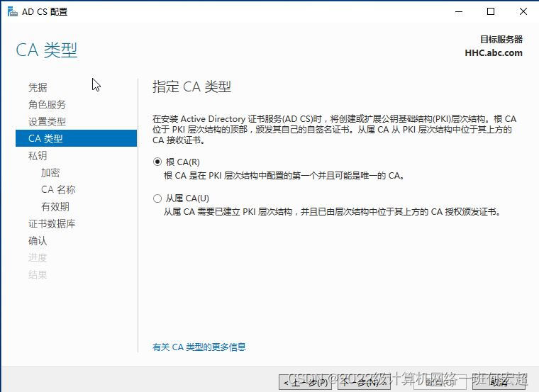Go to the 证书数据库 step
Screen dimensions: 539x392
coord(52,224)
